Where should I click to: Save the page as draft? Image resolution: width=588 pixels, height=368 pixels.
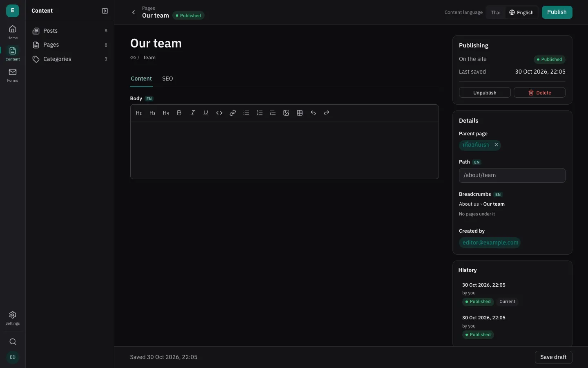pyautogui.click(x=553, y=357)
